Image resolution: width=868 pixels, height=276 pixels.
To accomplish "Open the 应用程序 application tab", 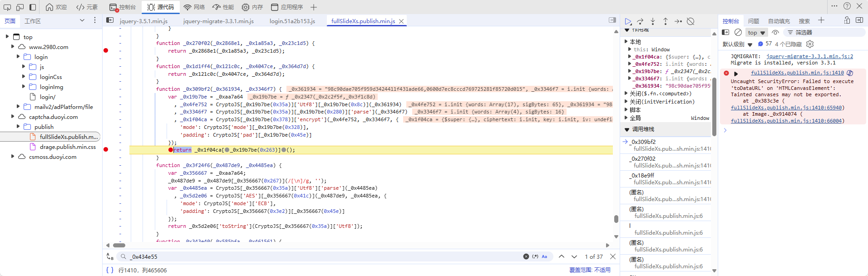I will click(x=287, y=7).
